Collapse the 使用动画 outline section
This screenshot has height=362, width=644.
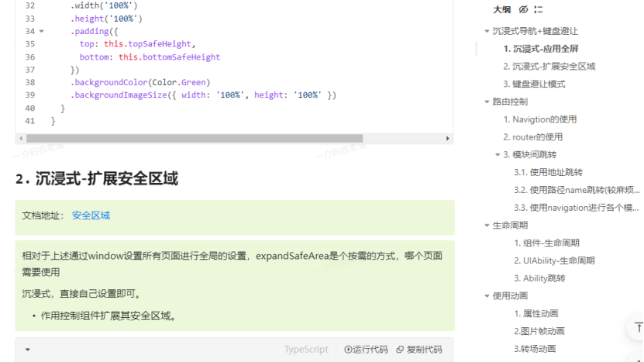coord(486,295)
